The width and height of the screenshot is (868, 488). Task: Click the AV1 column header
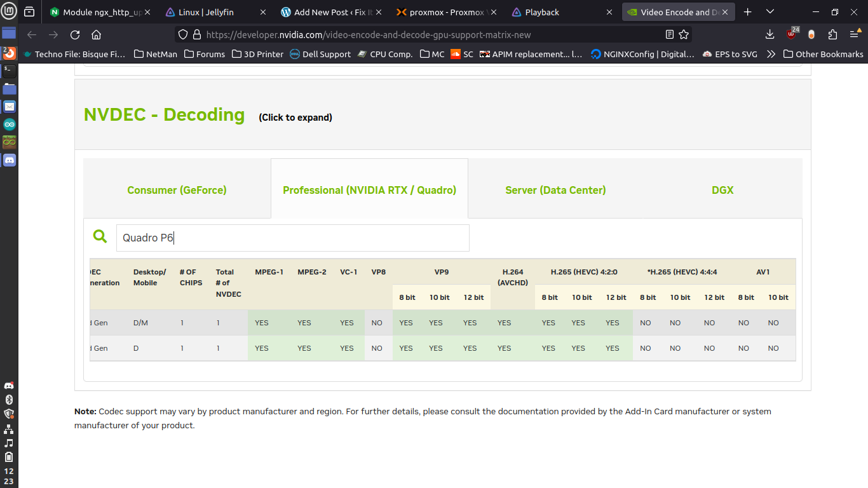(x=763, y=272)
